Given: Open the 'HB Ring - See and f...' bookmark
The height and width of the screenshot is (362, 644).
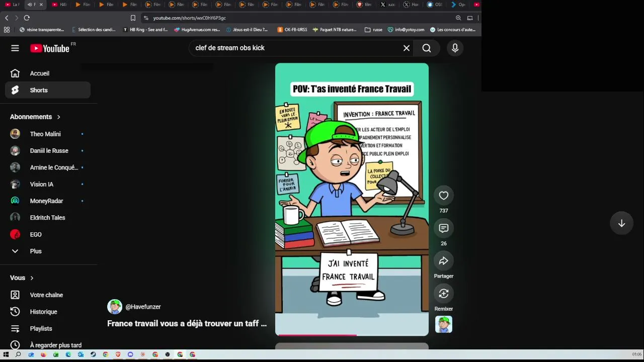Looking at the screenshot, I should point(145,30).
